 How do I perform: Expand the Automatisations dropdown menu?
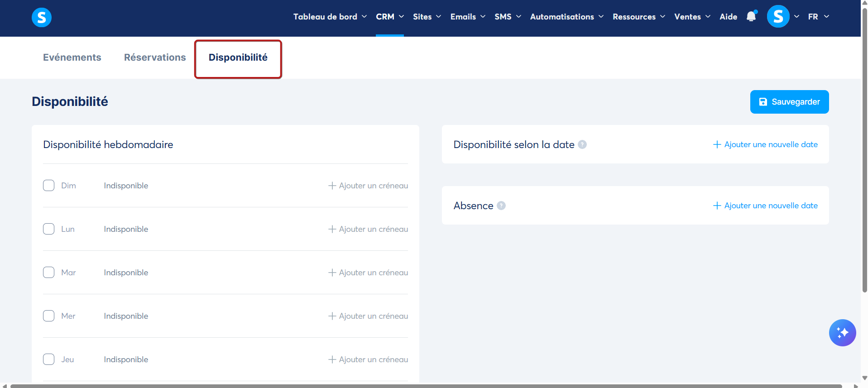pos(567,17)
